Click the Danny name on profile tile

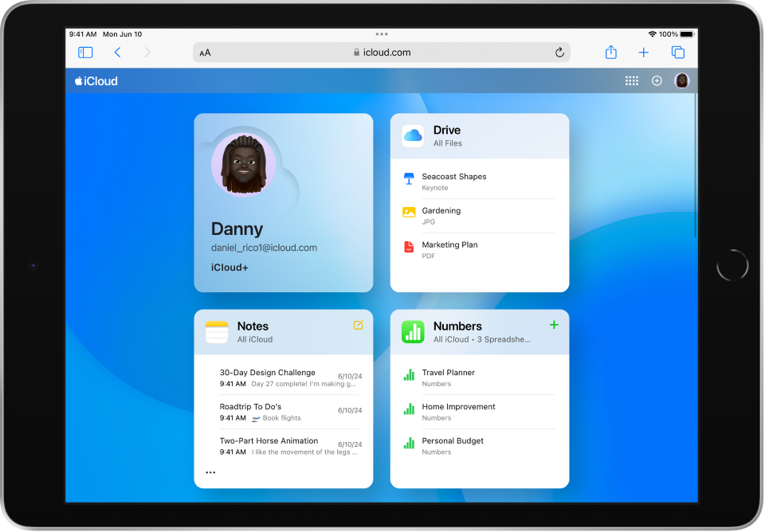pos(237,229)
